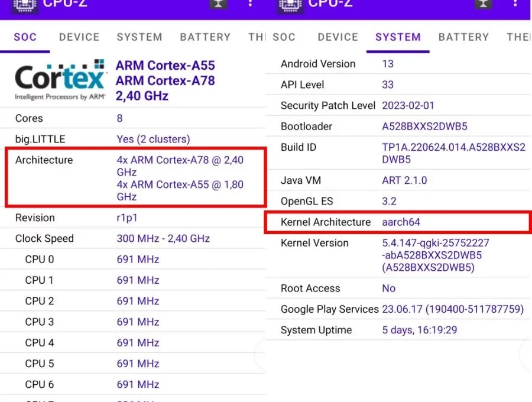
Task: Select API Level value "33"
Action: pyautogui.click(x=388, y=85)
